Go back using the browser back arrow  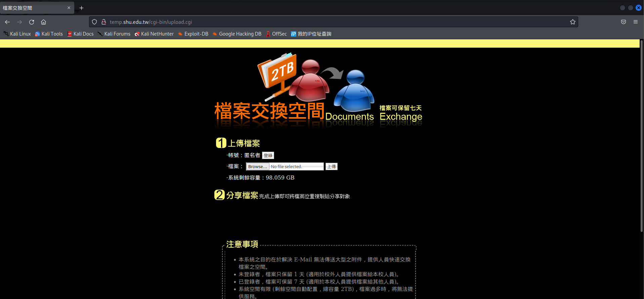(7, 22)
